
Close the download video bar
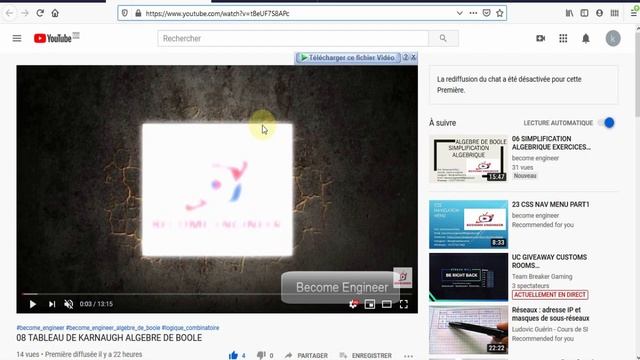tap(413, 58)
